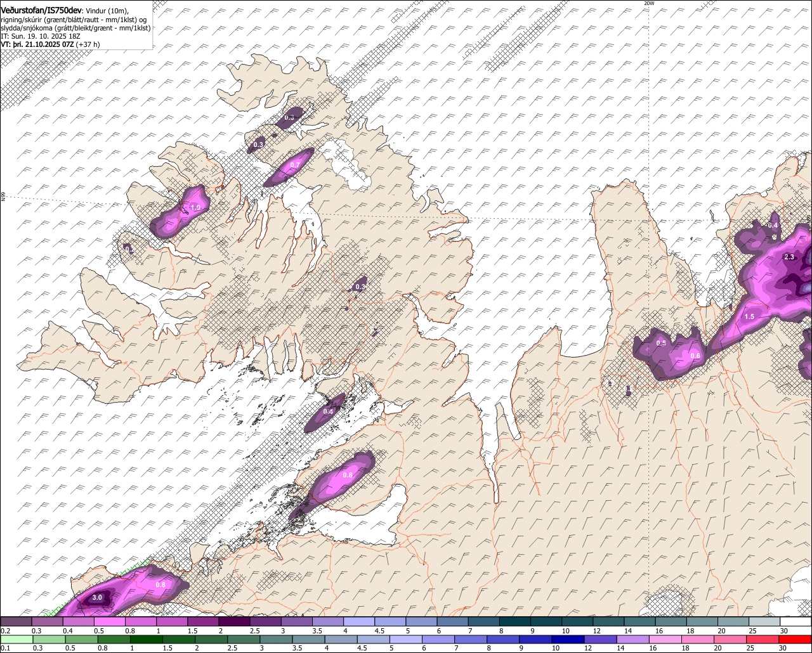Click the pale green swatch starting the lower scale
The image size is (812, 653).
(x=16, y=640)
